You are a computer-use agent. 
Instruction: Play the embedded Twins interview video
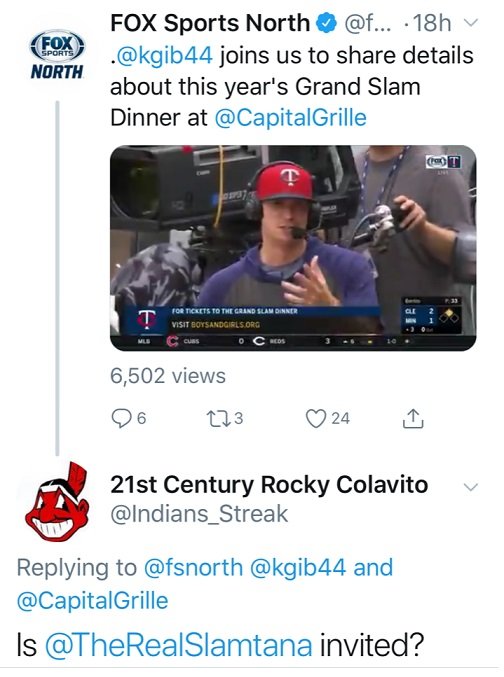click(293, 248)
